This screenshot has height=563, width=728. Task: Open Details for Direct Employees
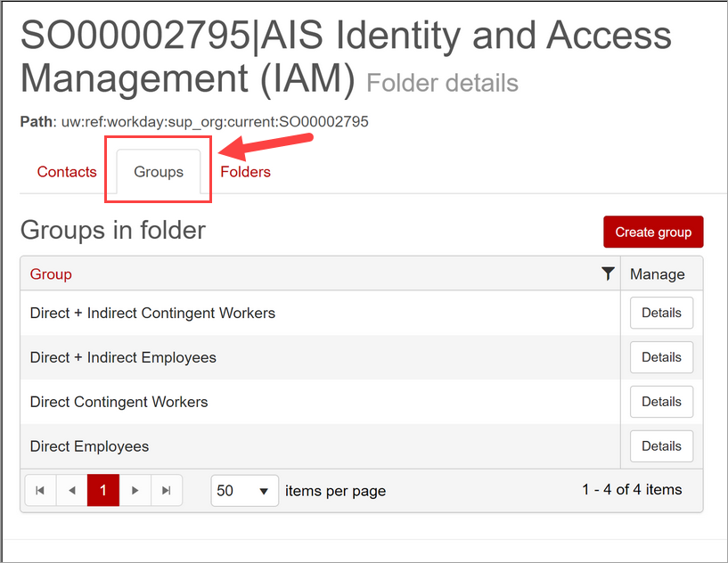(661, 446)
